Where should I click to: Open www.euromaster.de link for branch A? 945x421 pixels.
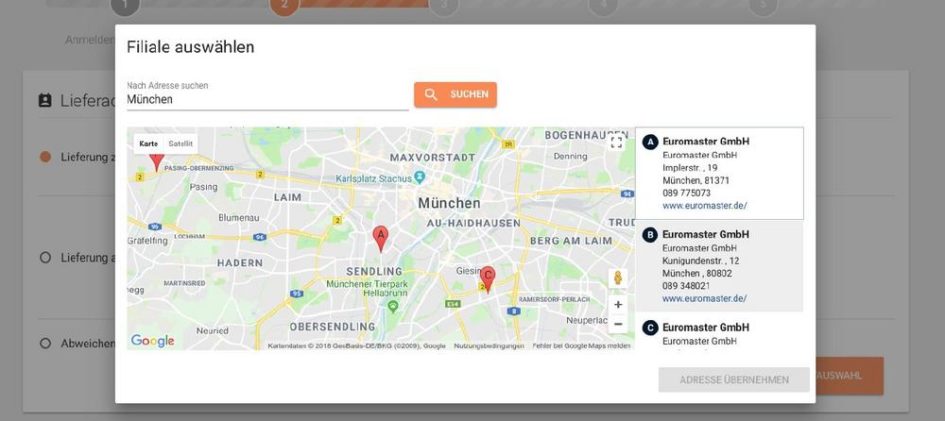click(704, 206)
